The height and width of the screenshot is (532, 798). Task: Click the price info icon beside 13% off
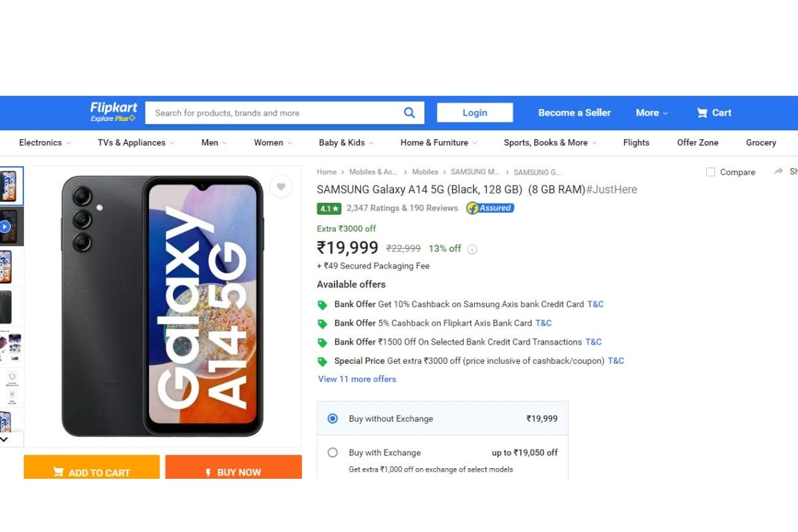pos(472,249)
